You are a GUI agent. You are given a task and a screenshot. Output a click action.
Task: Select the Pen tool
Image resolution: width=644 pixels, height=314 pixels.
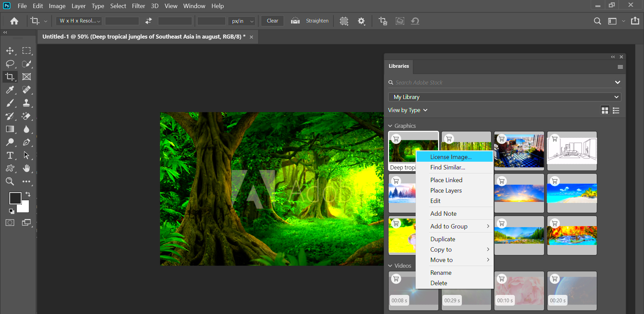click(26, 142)
